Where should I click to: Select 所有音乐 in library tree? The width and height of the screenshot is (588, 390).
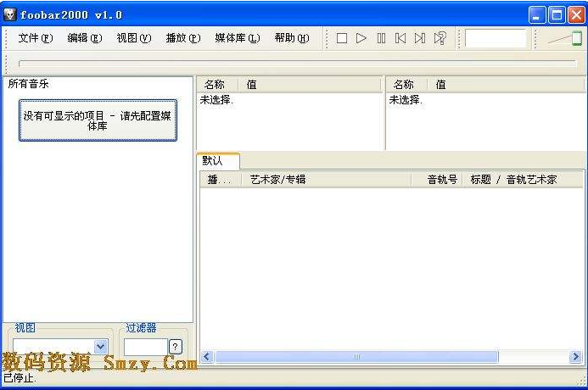click(29, 84)
